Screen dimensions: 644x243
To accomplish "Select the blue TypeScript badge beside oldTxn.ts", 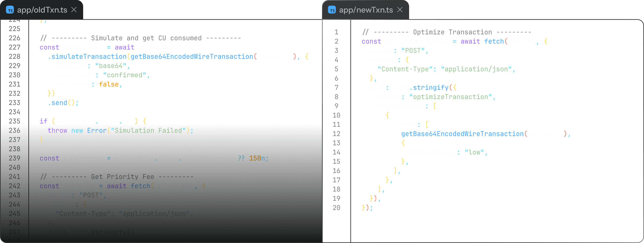I will (10, 10).
